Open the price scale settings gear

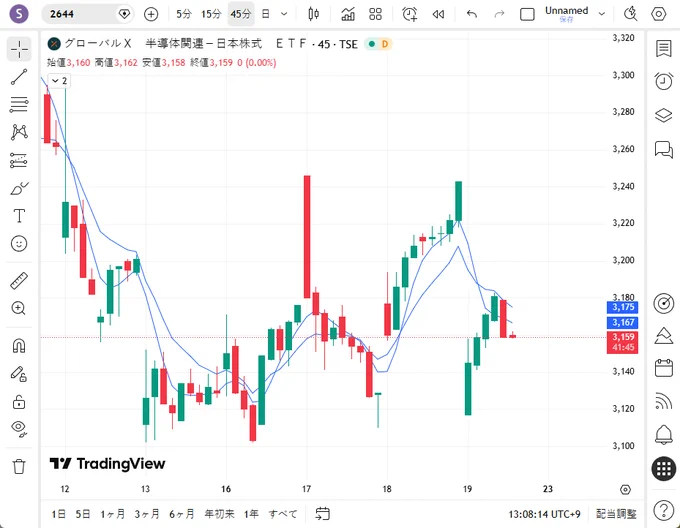[x=625, y=489]
